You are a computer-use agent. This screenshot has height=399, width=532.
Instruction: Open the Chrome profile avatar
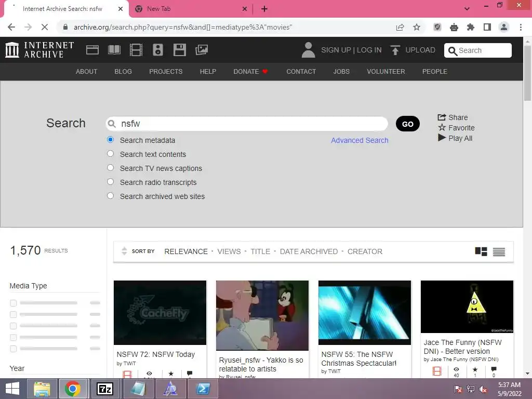pyautogui.click(x=504, y=27)
